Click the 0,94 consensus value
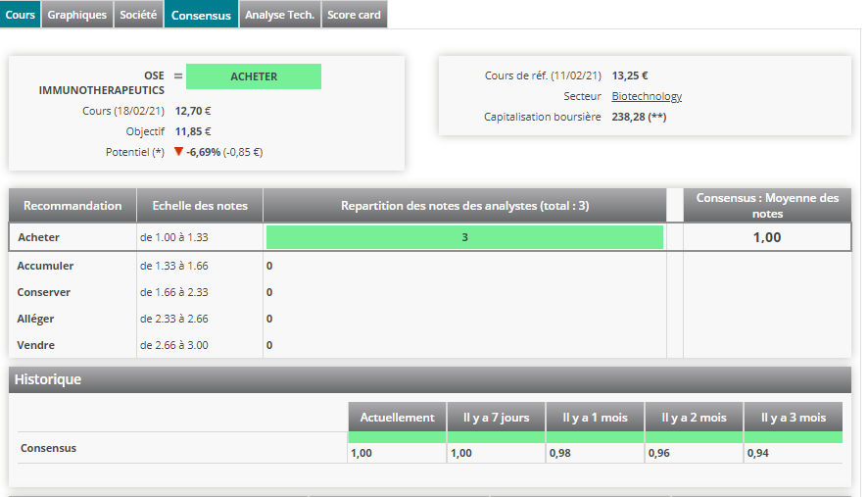 pos(758,453)
